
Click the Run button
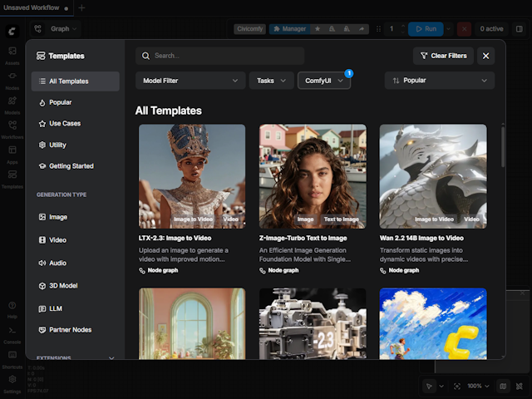click(x=426, y=29)
